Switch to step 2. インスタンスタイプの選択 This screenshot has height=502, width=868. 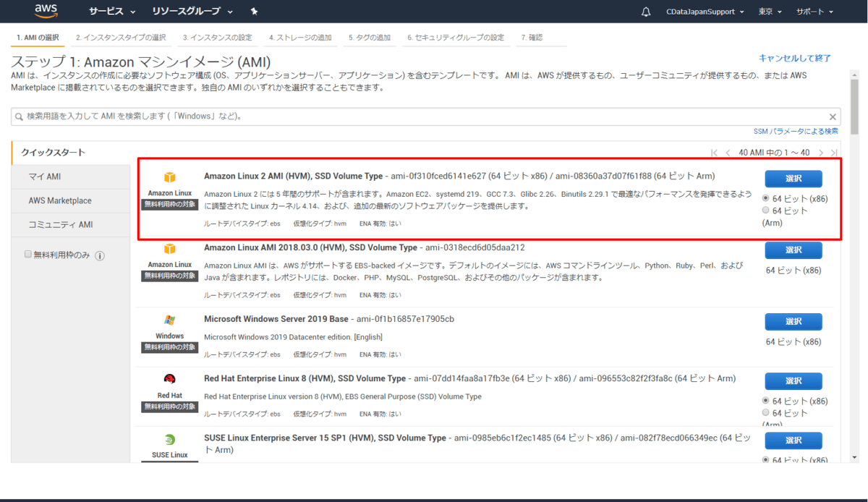point(120,38)
